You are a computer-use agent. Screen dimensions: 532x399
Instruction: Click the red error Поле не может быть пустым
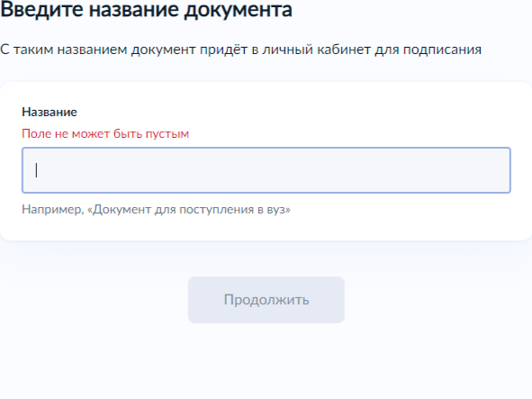105,134
